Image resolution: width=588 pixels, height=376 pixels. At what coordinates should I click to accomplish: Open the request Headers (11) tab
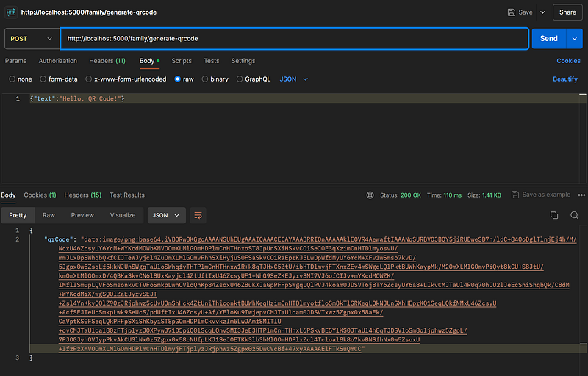click(x=107, y=61)
